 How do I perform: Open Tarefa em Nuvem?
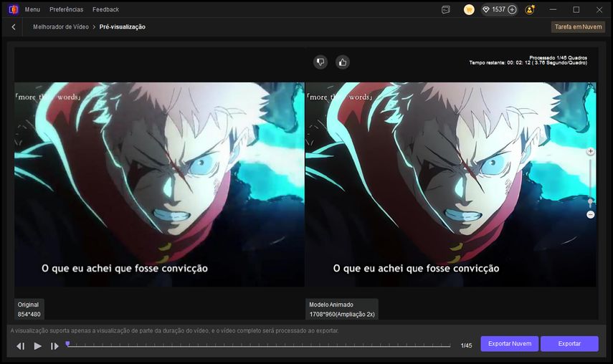[578, 27]
